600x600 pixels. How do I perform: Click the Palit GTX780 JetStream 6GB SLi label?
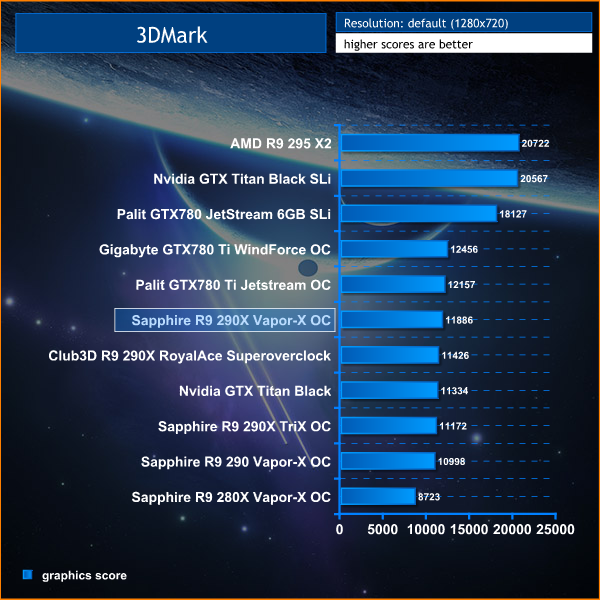click(x=223, y=214)
